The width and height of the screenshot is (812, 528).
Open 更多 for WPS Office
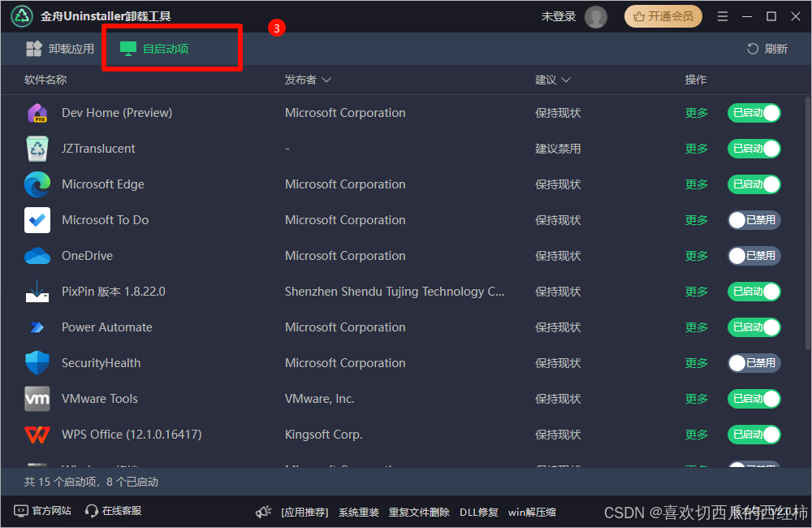coord(696,435)
